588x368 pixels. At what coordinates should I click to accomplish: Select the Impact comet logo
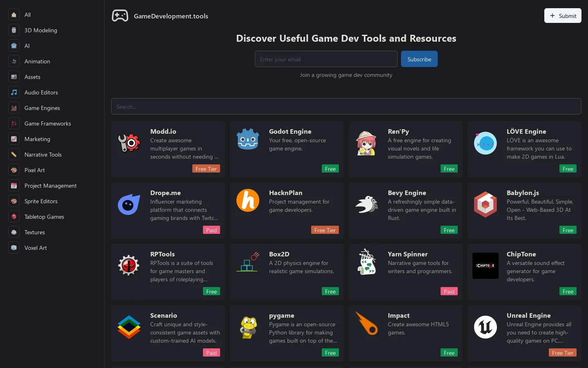pyautogui.click(x=367, y=323)
